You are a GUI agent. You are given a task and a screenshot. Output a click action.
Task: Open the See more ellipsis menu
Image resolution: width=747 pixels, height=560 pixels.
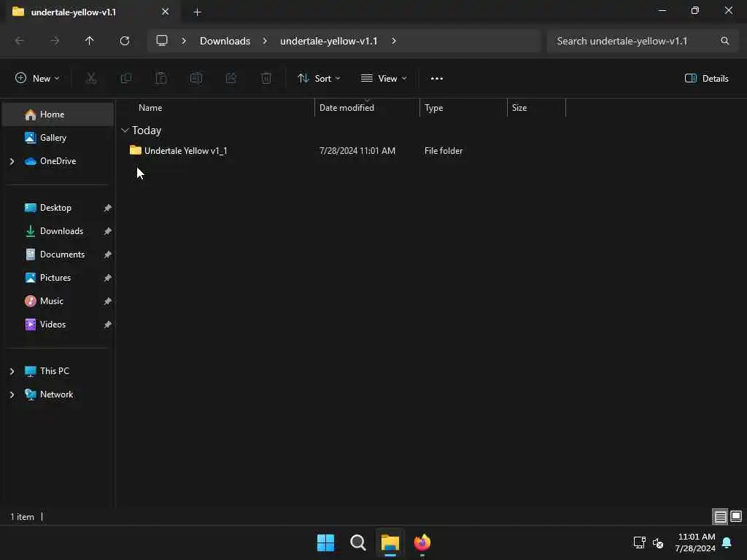(x=437, y=79)
